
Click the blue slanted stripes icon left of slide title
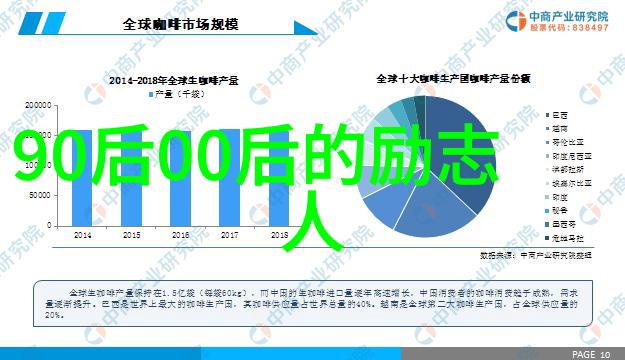tap(42, 23)
